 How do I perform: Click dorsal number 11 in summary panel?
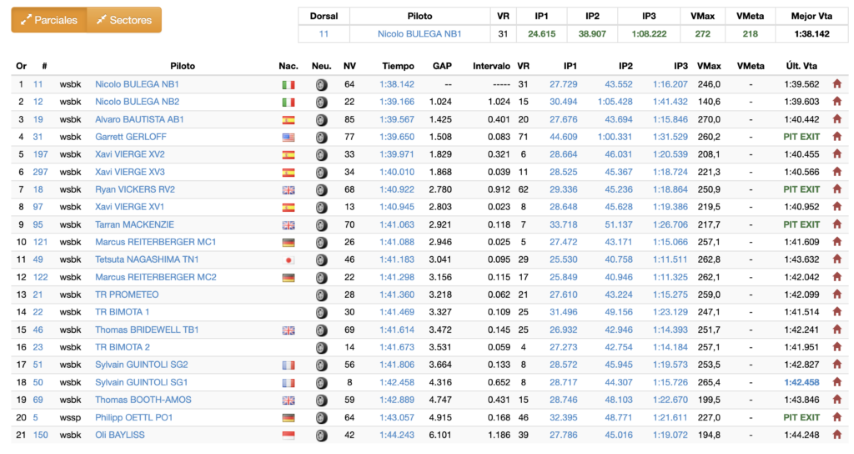[324, 34]
